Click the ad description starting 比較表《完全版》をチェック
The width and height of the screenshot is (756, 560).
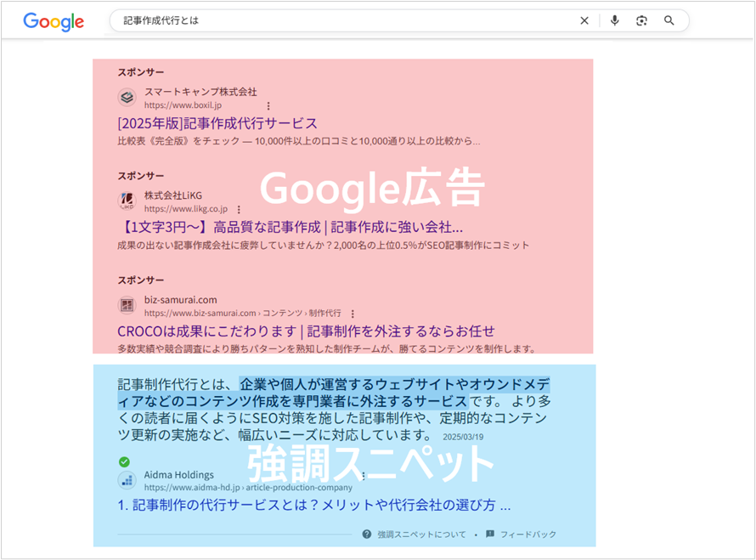click(299, 141)
